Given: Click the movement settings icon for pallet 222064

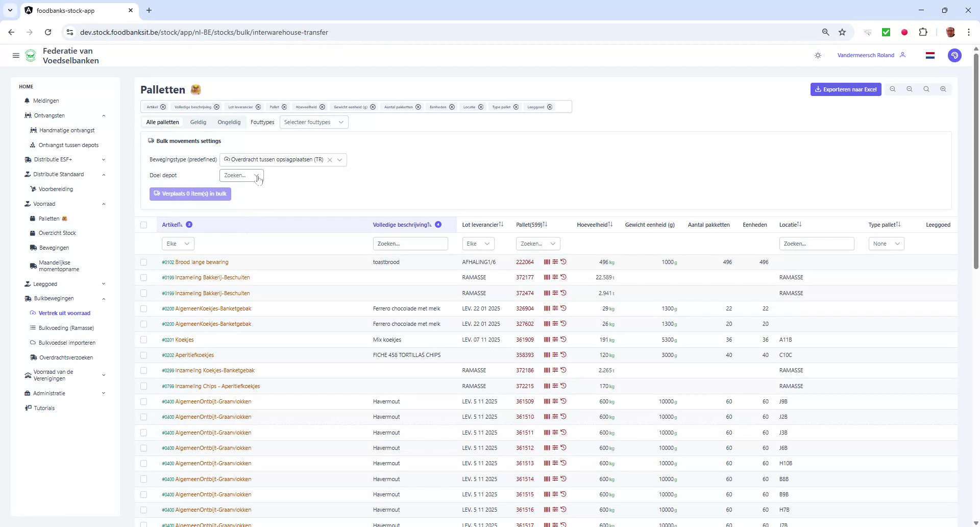Looking at the screenshot, I should [555, 262].
